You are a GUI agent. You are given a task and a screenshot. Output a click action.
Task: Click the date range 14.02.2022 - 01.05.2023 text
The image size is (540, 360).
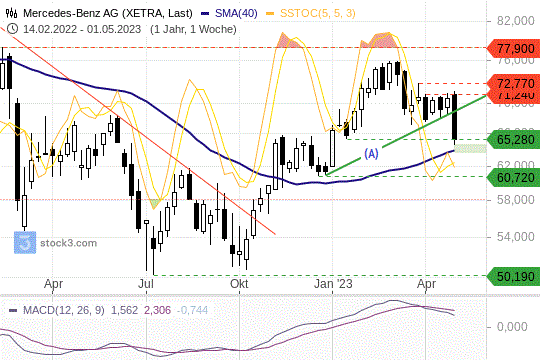[x=82, y=29]
